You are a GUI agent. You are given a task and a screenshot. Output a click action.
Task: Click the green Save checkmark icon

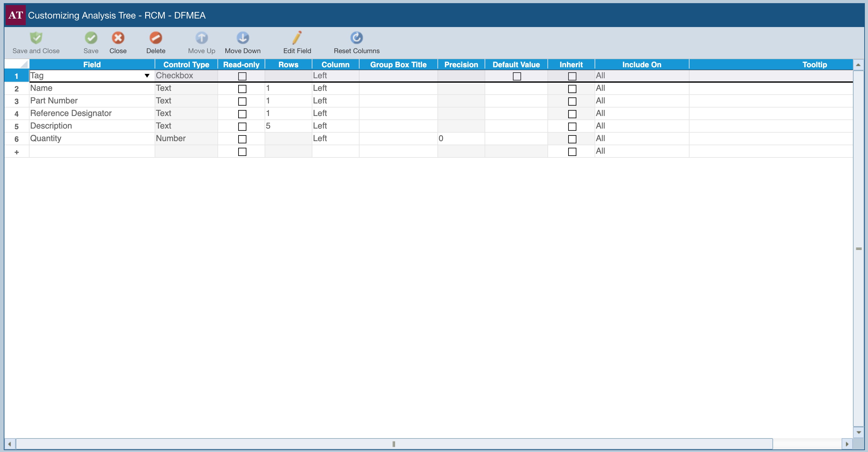point(91,38)
